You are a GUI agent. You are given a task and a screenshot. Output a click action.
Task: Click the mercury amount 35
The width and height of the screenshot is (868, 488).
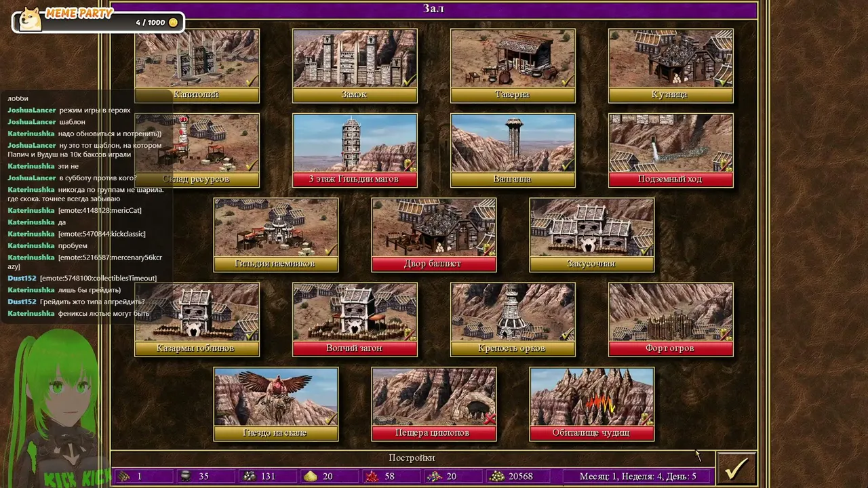[x=203, y=476]
